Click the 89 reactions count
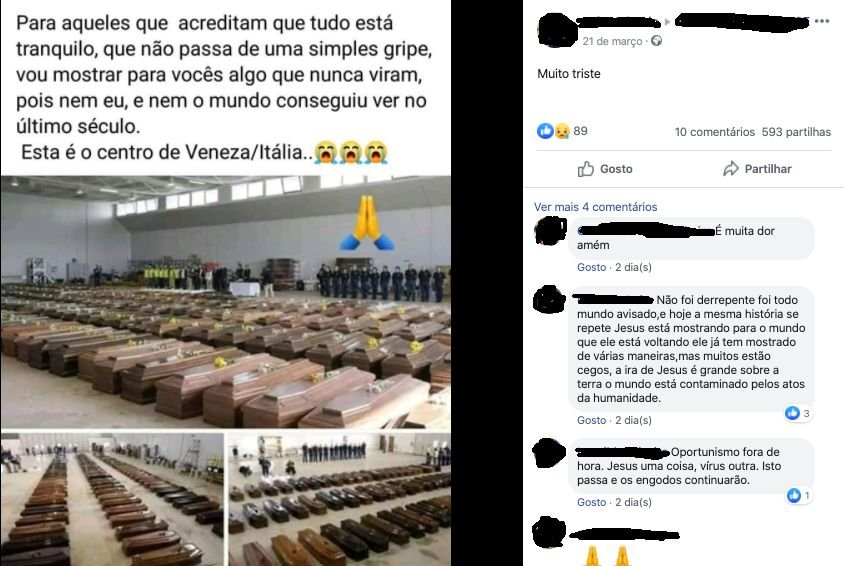The image size is (844, 566). (580, 131)
